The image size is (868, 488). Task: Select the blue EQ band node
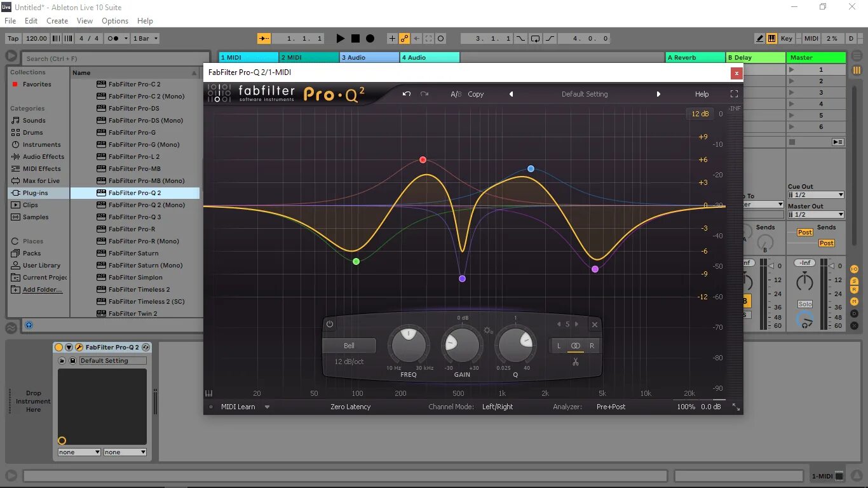pos(531,169)
